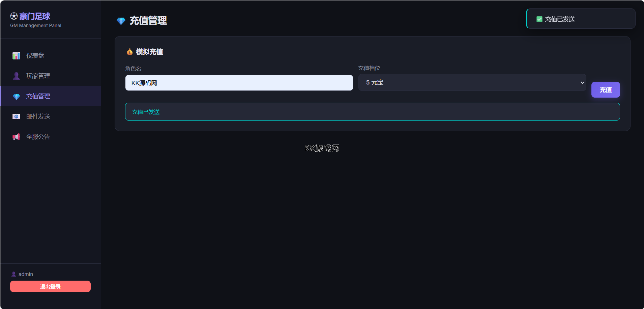
Task: Click the admin user icon
Action: (x=13, y=274)
